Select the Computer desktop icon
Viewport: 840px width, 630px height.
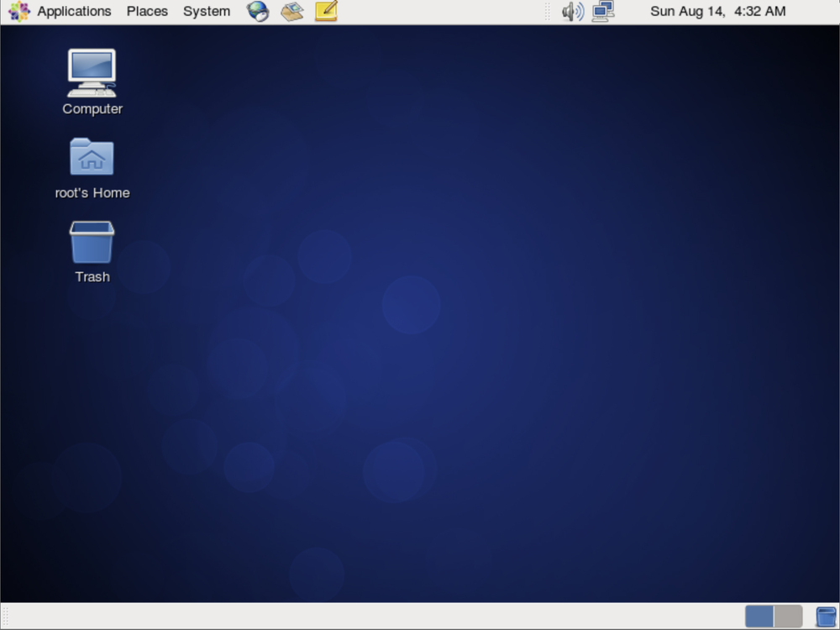[92, 73]
